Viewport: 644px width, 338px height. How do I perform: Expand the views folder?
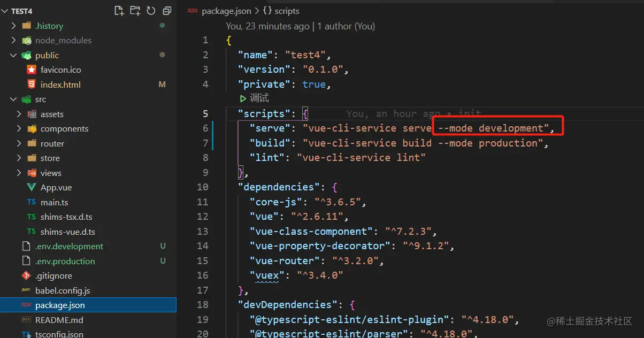click(19, 173)
